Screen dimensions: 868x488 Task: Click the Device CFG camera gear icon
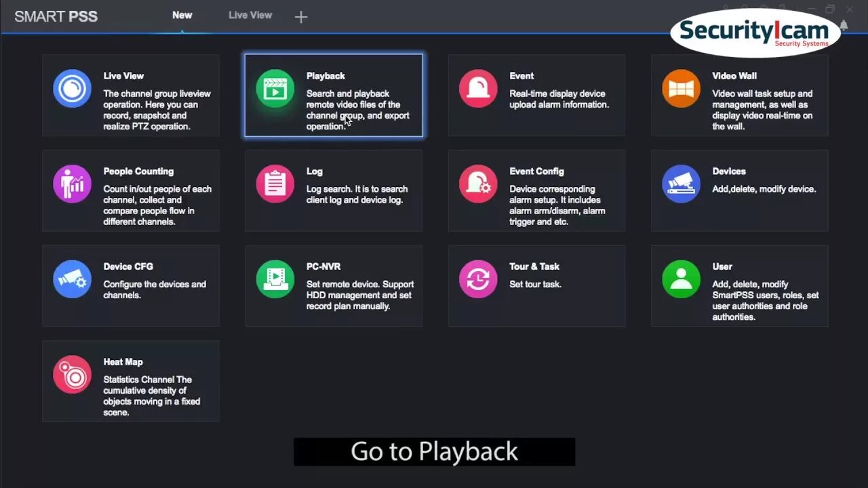(72, 279)
